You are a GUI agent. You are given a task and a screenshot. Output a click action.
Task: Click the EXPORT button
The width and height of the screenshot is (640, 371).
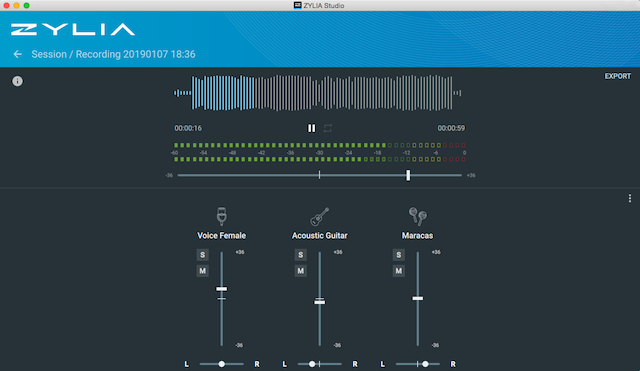coord(618,76)
